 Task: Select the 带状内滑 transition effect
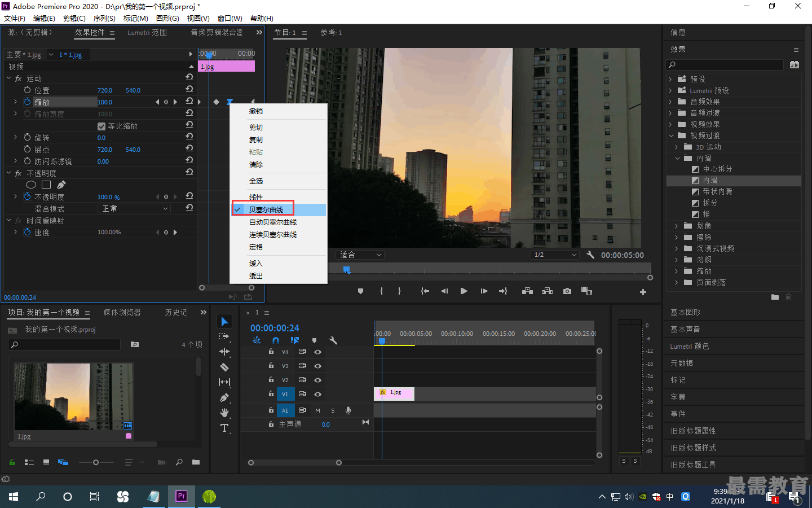tap(717, 191)
